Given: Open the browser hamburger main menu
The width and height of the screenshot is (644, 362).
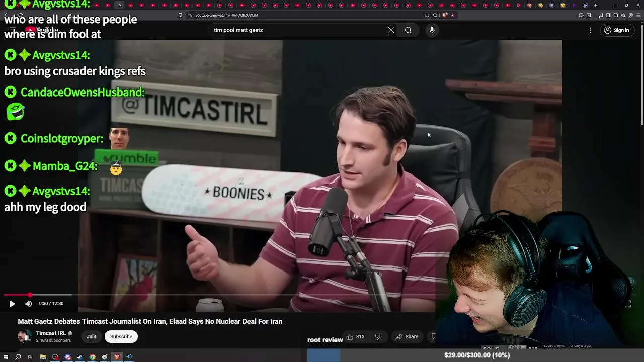Looking at the screenshot, I should (638, 15).
